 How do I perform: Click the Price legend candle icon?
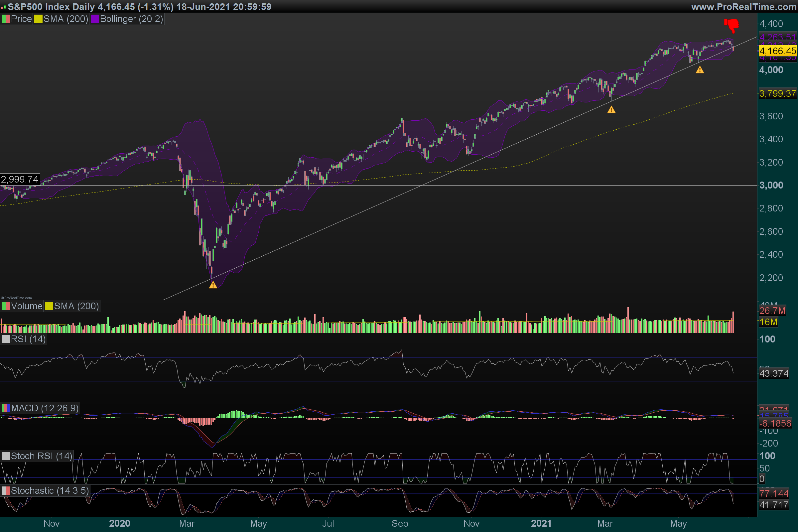click(x=6, y=19)
